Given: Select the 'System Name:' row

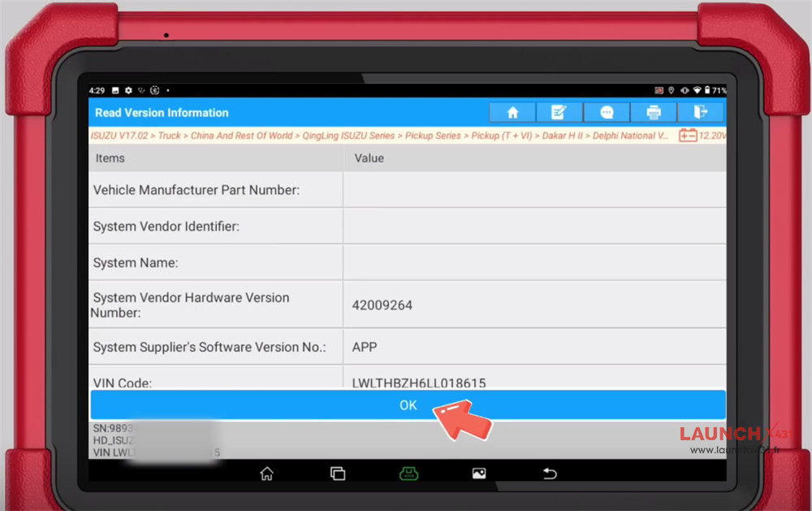Looking at the screenshot, I should pos(407,262).
